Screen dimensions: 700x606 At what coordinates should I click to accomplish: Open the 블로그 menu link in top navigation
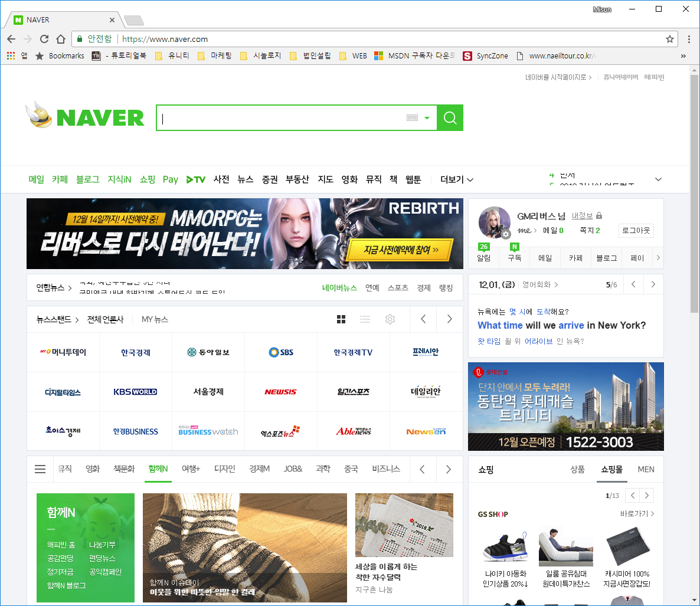pos(87,179)
